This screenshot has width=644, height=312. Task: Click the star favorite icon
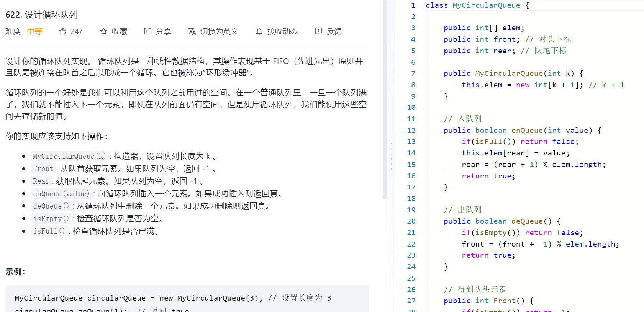click(x=103, y=31)
